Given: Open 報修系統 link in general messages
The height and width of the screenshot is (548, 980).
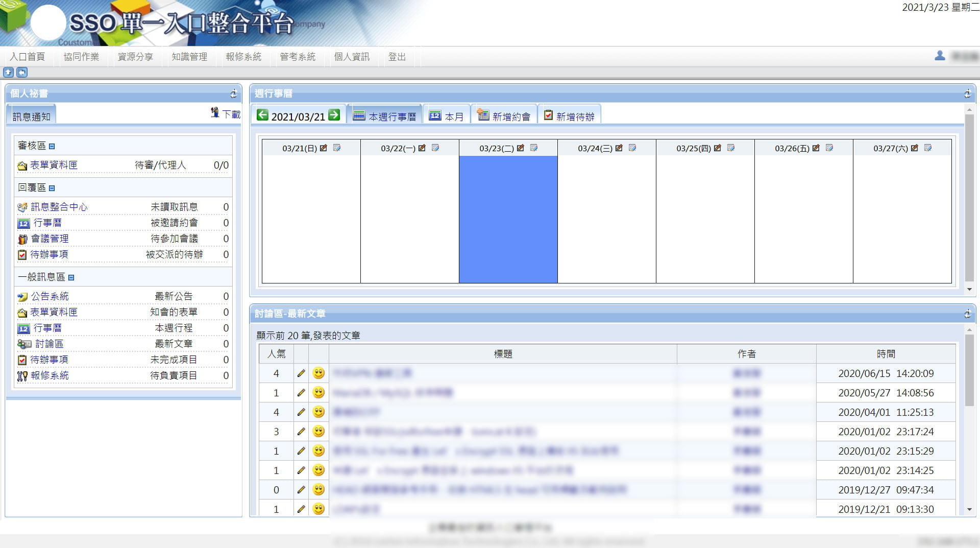Looking at the screenshot, I should click(x=50, y=375).
